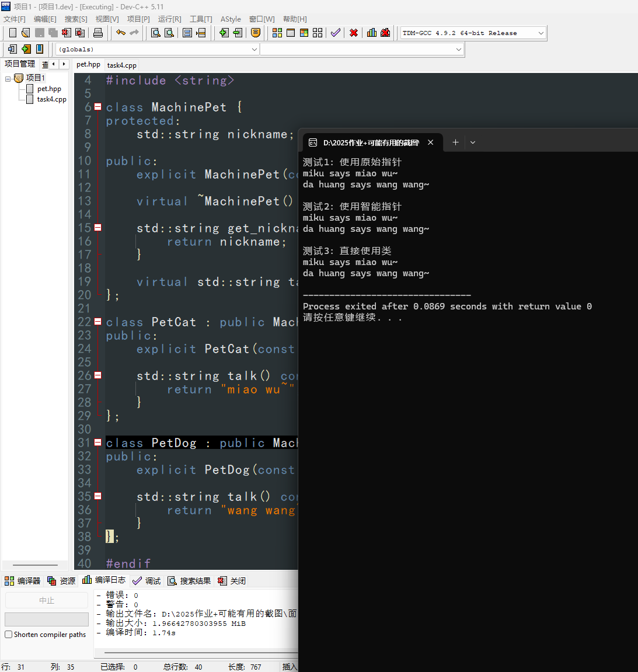Open the 运行[R] menu
The width and height of the screenshot is (638, 672).
coord(170,19)
